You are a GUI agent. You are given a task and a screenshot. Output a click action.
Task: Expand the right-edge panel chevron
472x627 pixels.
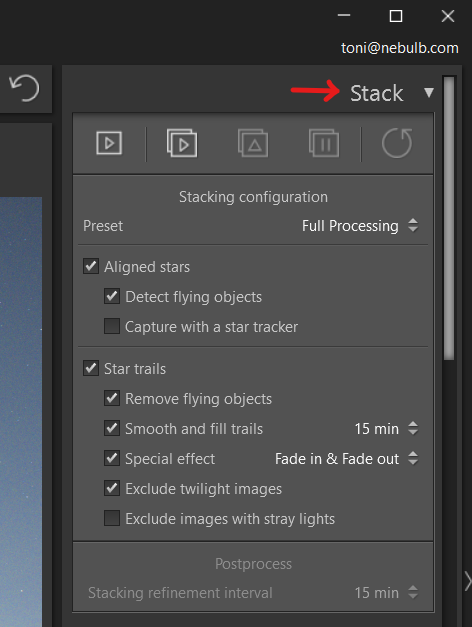click(x=468, y=581)
